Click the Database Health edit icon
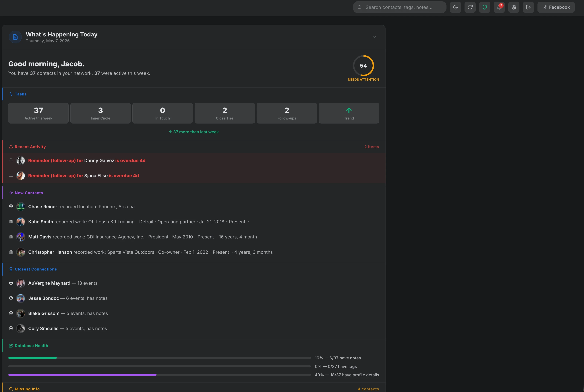This screenshot has width=584, height=392. point(11,346)
